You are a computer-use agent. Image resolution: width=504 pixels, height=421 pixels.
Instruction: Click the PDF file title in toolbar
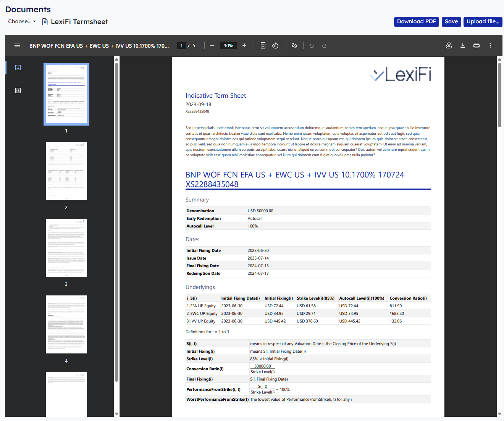(99, 46)
